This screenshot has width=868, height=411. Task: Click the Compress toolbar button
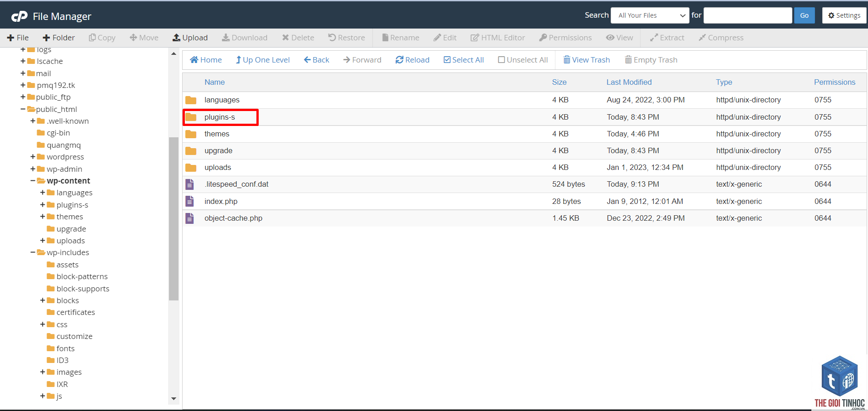(721, 38)
